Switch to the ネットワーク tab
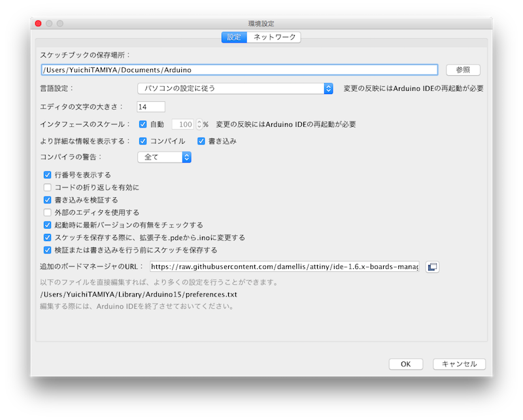523x420 pixels. (274, 37)
